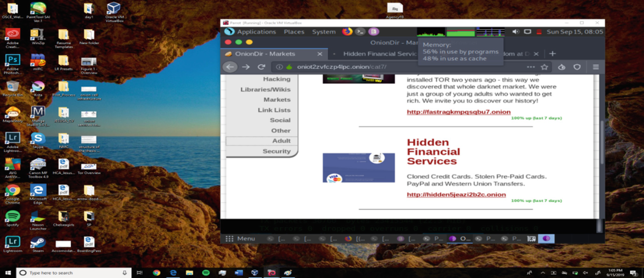Click the Parrot logo in top panel
This screenshot has width=644, height=278.
coord(229,32)
